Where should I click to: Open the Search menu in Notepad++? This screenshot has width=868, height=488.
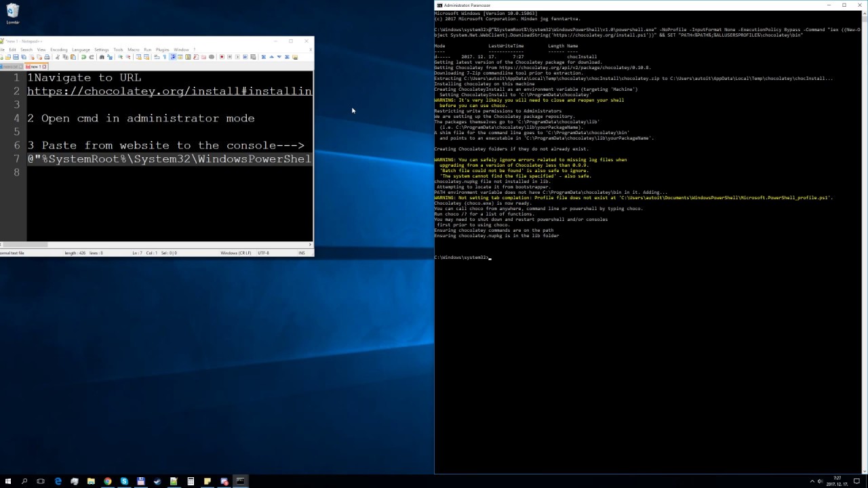click(26, 49)
